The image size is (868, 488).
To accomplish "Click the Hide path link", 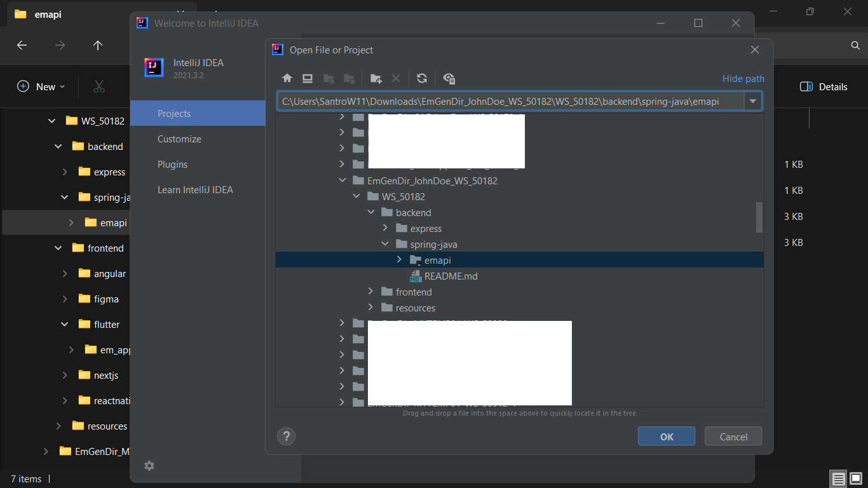I will [743, 79].
